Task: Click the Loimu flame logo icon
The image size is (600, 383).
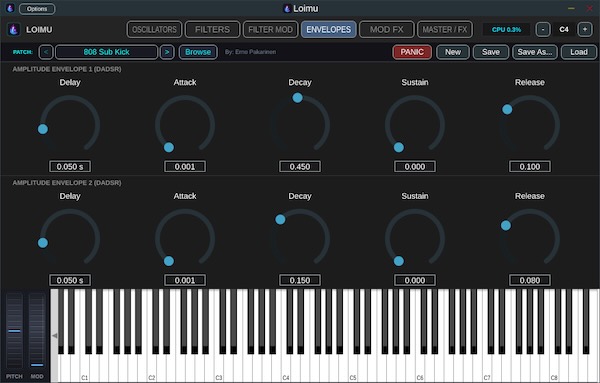Action: pos(14,29)
